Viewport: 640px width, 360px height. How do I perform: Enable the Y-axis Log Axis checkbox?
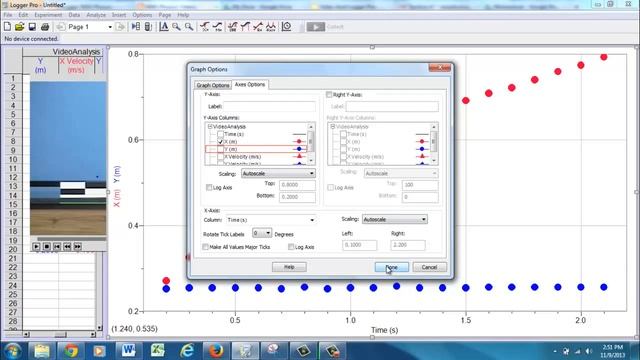click(209, 187)
